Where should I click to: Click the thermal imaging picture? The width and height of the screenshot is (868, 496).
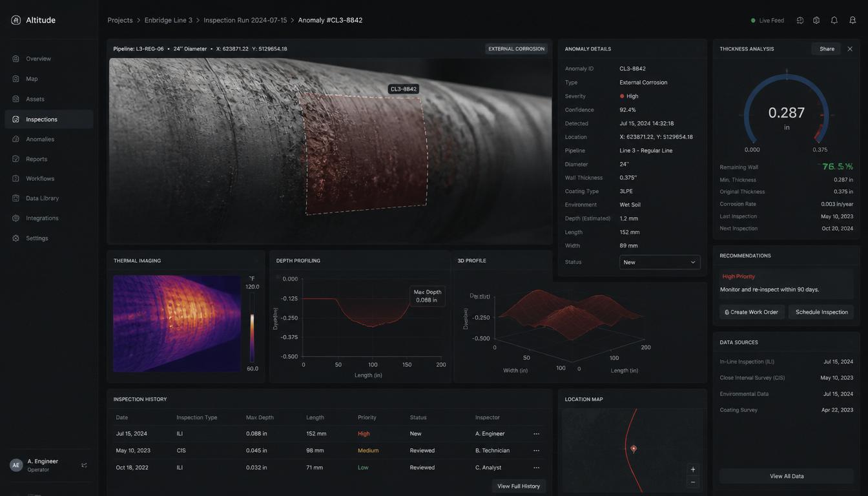177,324
